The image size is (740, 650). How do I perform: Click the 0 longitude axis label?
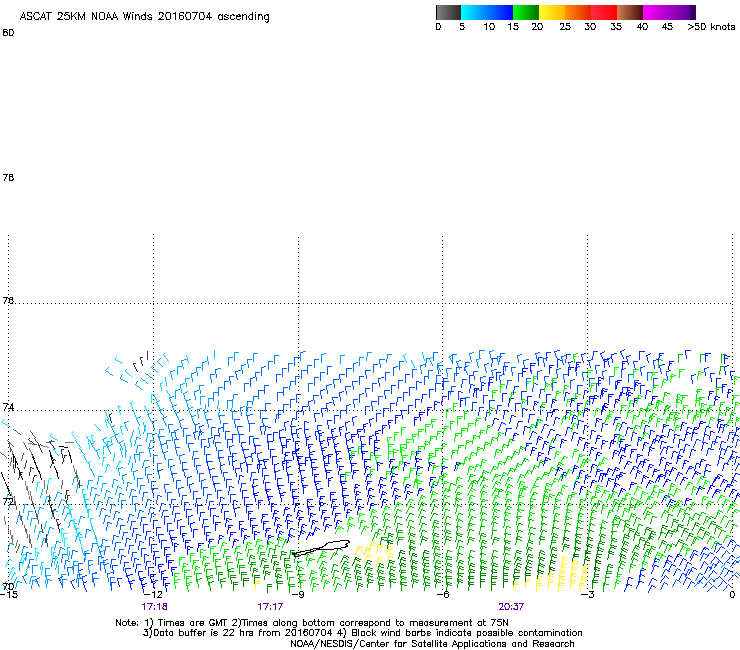click(x=732, y=595)
